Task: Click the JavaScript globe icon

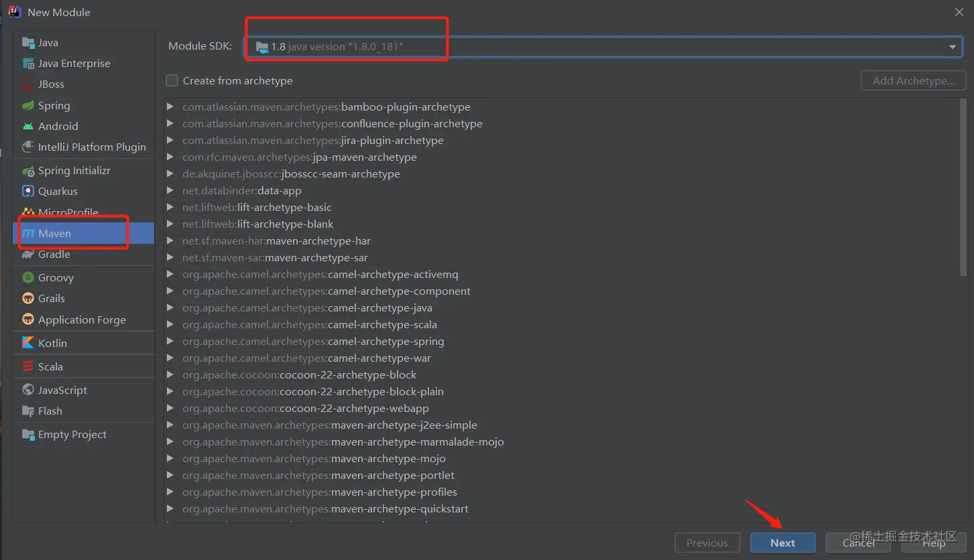Action: pyautogui.click(x=28, y=390)
